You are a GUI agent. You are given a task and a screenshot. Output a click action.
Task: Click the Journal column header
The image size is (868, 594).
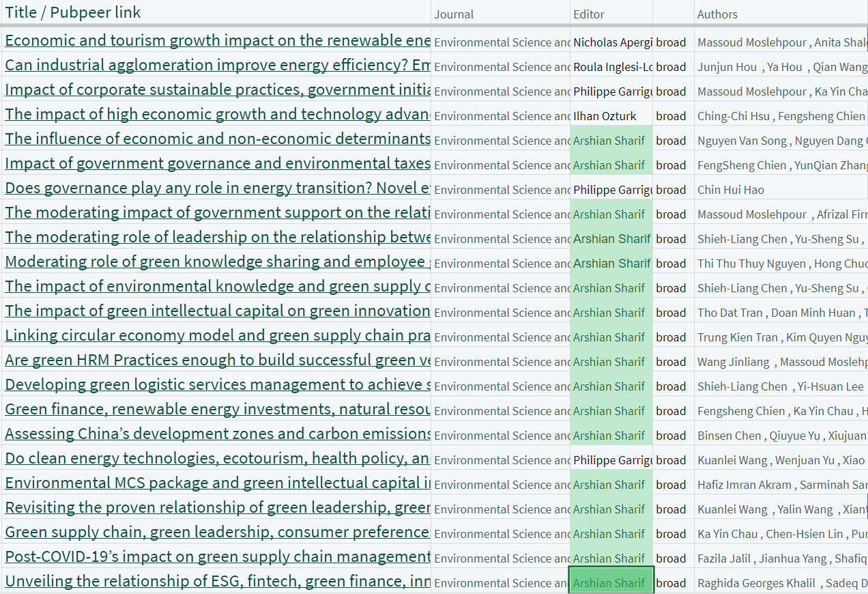point(454,14)
